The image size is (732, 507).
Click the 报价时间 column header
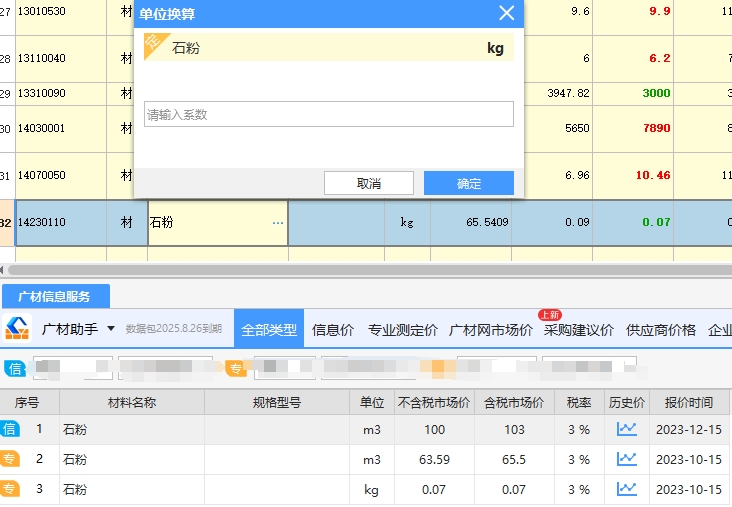689,402
